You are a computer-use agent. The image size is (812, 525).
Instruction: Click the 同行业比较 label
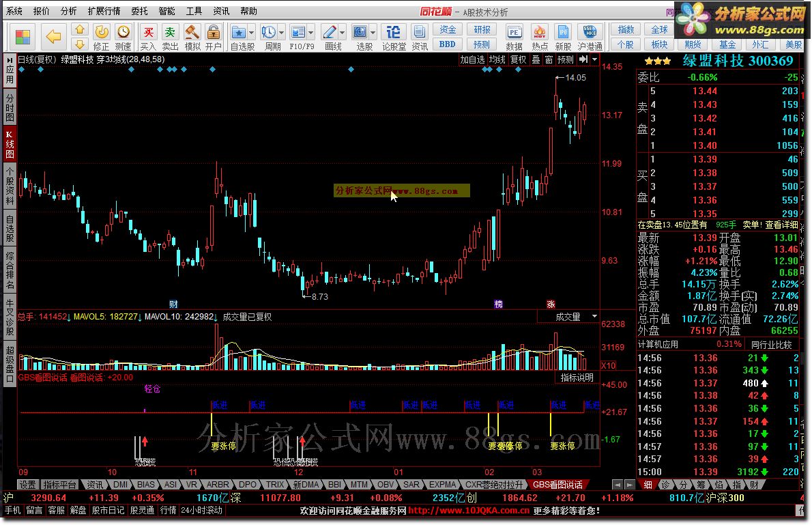click(771, 345)
